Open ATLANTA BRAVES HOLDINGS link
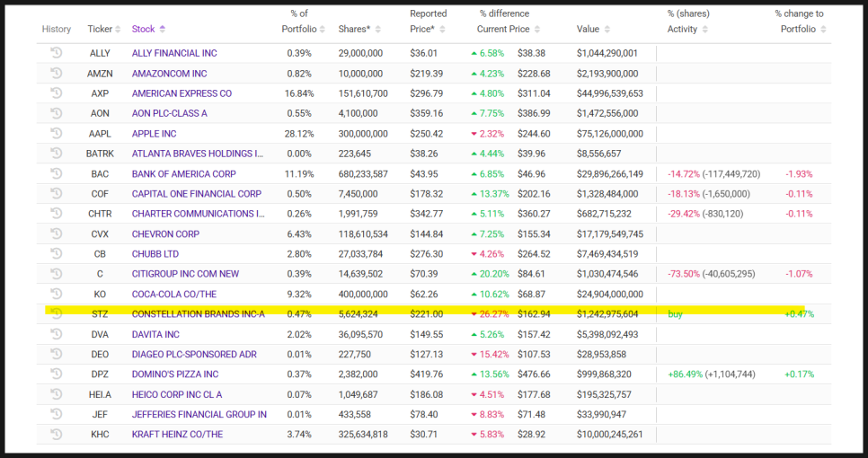This screenshot has height=458, width=868. coord(198,154)
